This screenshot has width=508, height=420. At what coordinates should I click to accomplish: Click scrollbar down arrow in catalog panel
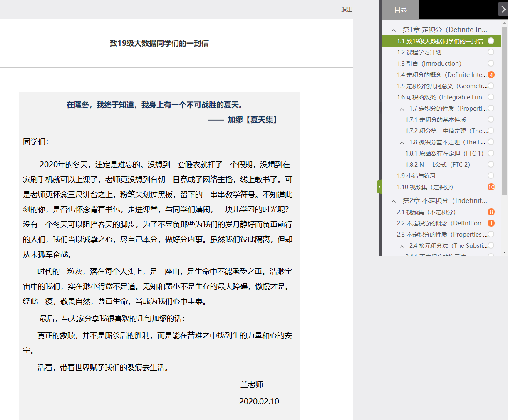tap(505, 252)
